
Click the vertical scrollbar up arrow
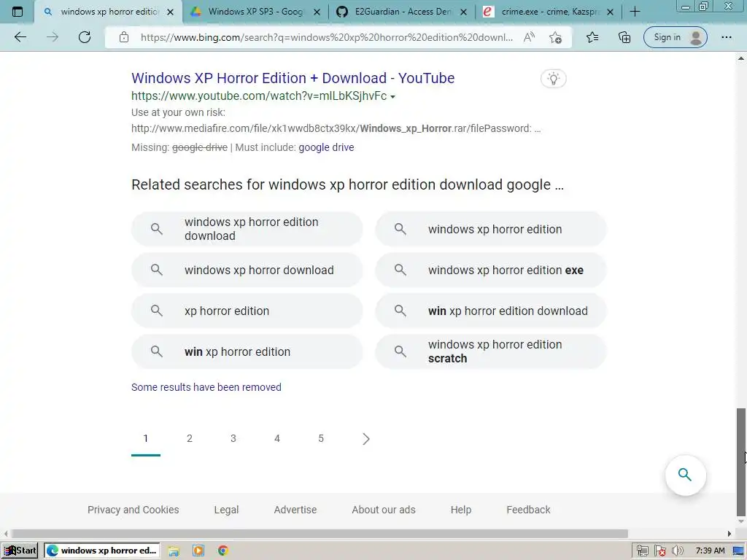[x=741, y=58]
